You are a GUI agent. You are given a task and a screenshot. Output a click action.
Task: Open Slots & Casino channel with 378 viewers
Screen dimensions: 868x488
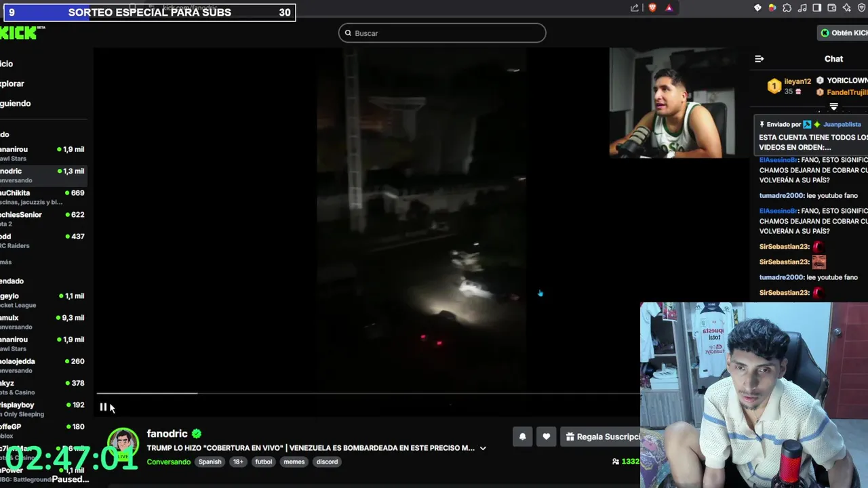43,386
